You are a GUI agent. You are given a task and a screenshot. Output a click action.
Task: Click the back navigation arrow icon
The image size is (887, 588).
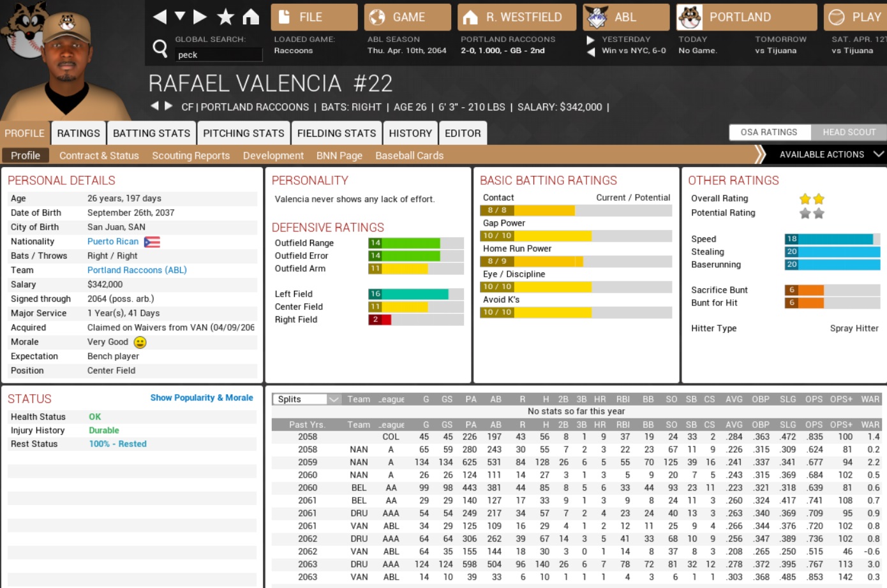coord(160,17)
